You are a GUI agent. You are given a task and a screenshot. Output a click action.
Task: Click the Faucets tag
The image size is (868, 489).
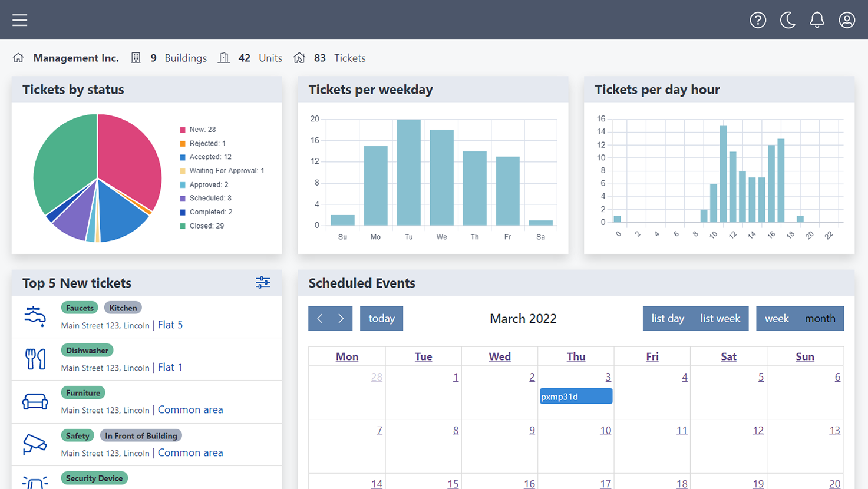click(80, 308)
